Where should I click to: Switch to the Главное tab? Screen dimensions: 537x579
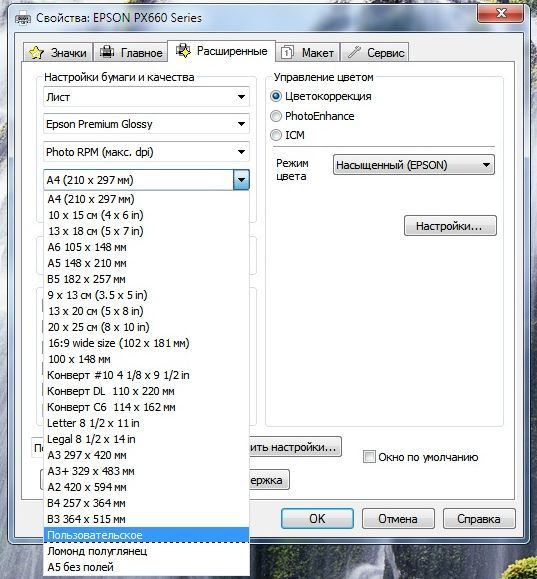coord(131,52)
